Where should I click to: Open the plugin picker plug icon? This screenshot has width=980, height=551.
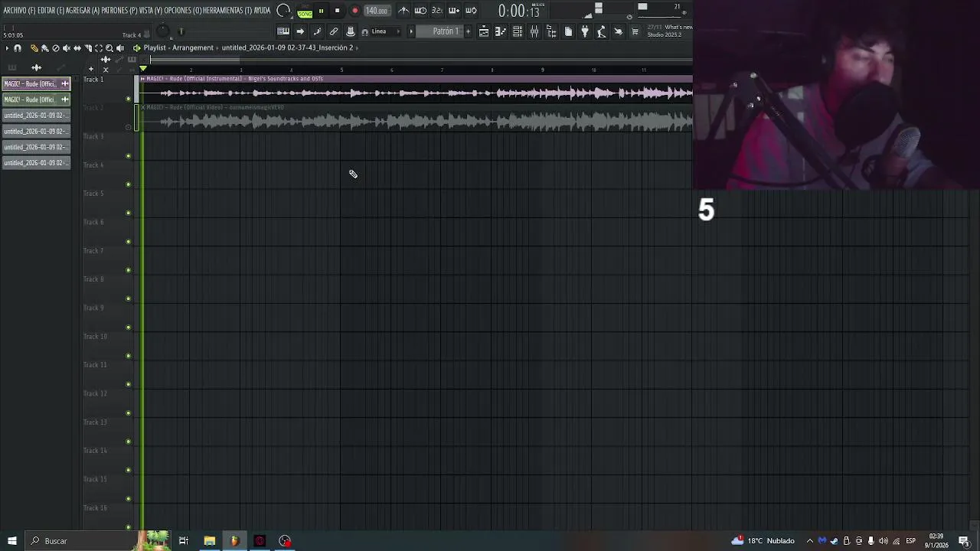coord(585,31)
